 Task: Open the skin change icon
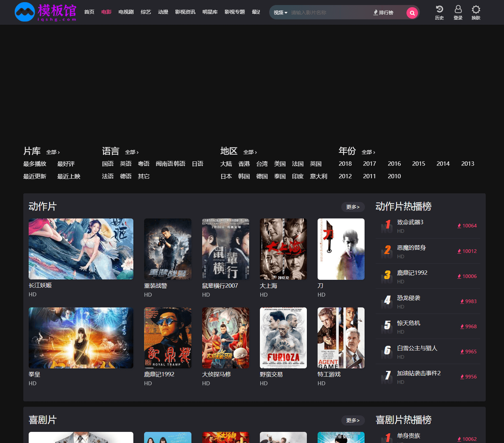476,12
